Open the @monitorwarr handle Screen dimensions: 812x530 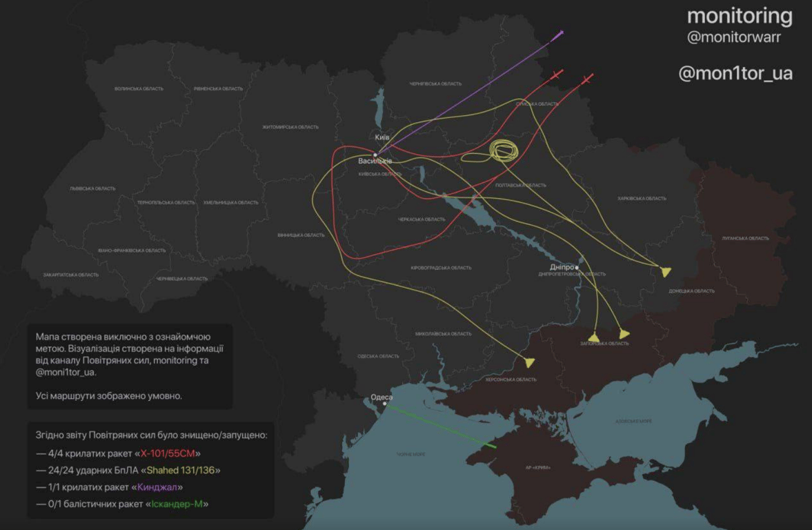[x=734, y=38]
